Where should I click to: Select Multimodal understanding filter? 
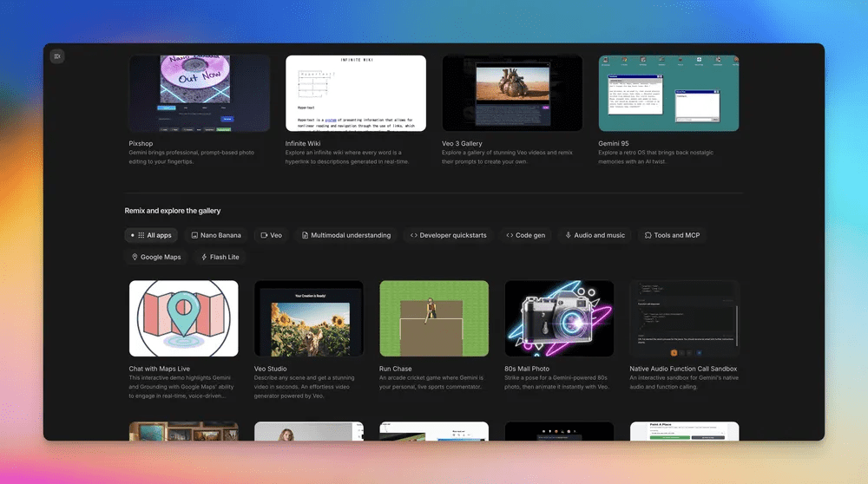click(345, 235)
